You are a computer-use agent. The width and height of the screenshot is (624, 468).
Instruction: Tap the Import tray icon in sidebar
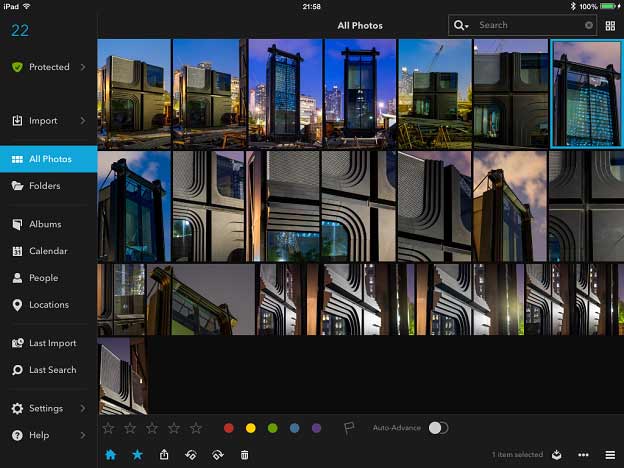coord(17,120)
